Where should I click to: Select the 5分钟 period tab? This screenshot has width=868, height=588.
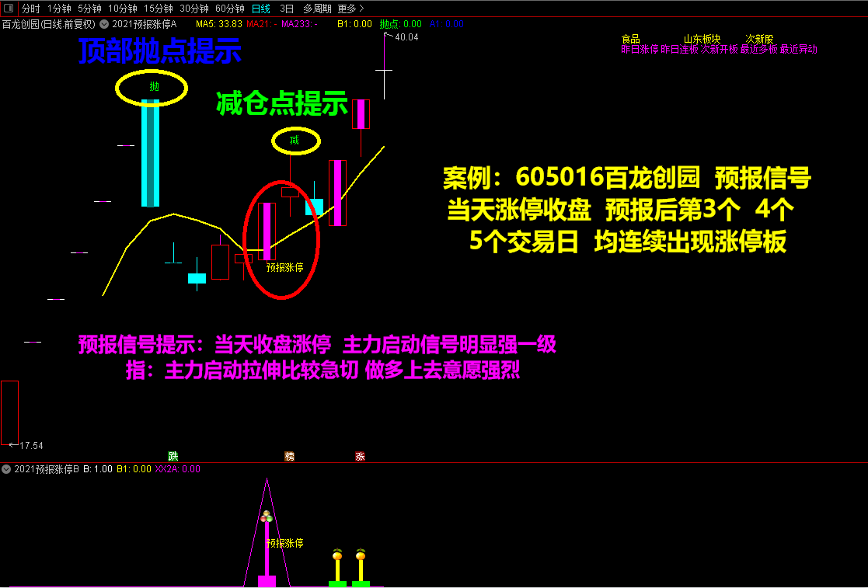[x=89, y=9]
